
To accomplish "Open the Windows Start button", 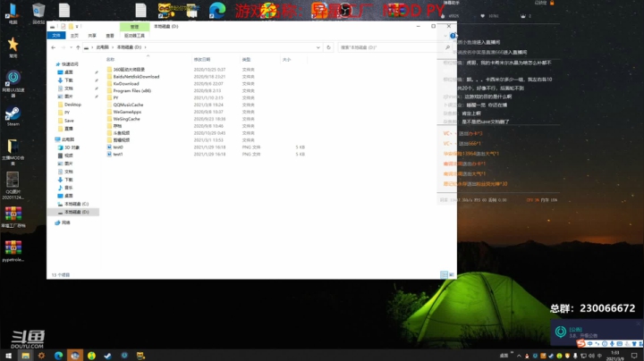I will (8, 356).
